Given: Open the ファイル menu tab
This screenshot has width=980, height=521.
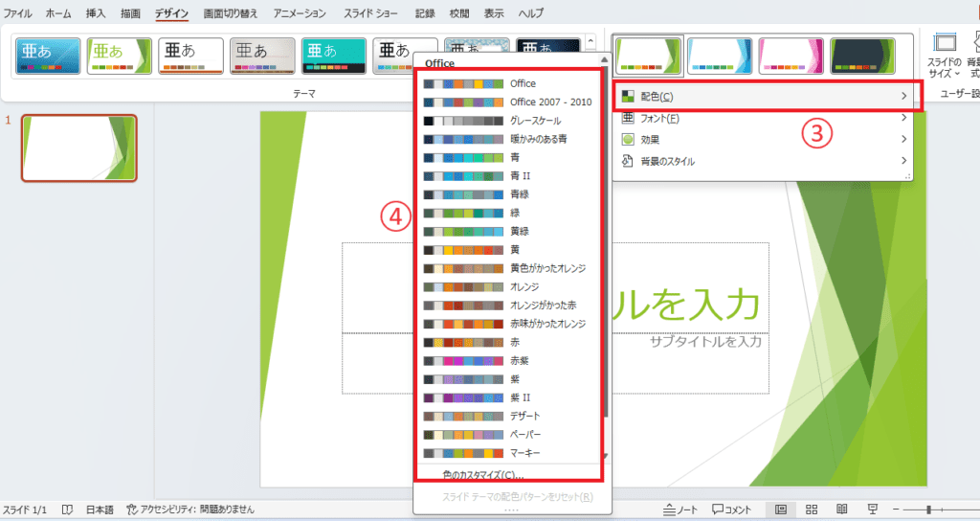Looking at the screenshot, I should coord(17,13).
